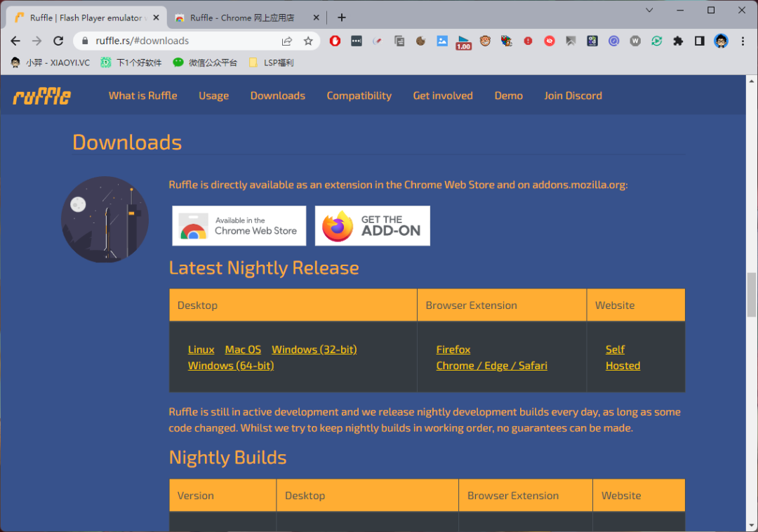Image resolution: width=758 pixels, height=532 pixels.
Task: Click the Ruffle logo
Action: coord(42,96)
